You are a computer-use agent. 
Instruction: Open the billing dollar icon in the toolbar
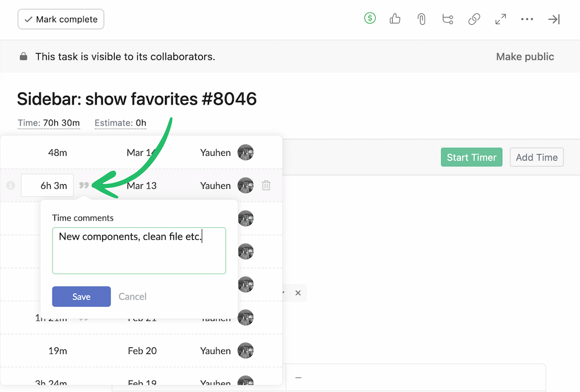370,19
